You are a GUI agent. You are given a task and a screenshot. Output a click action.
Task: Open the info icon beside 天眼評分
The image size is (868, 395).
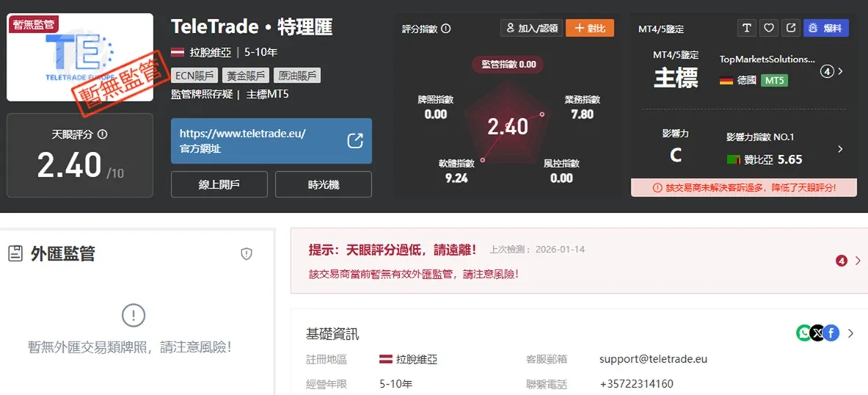pos(102,134)
